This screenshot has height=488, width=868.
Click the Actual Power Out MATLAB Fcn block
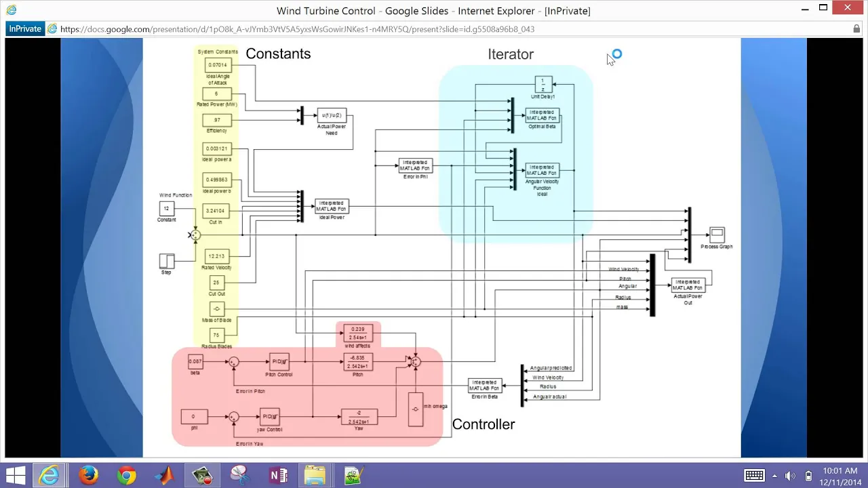tap(688, 285)
